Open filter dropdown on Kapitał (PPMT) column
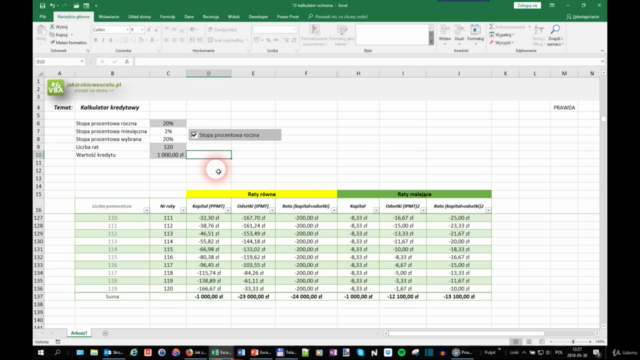 228,210
